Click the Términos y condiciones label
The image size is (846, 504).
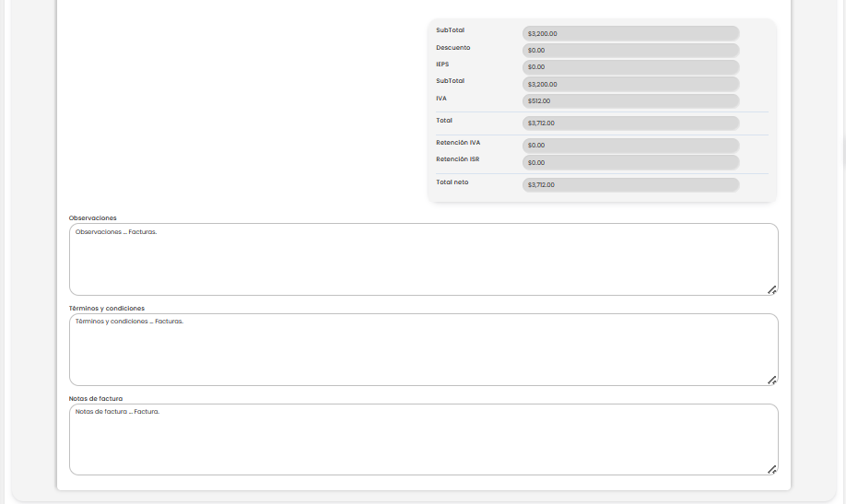(107, 309)
